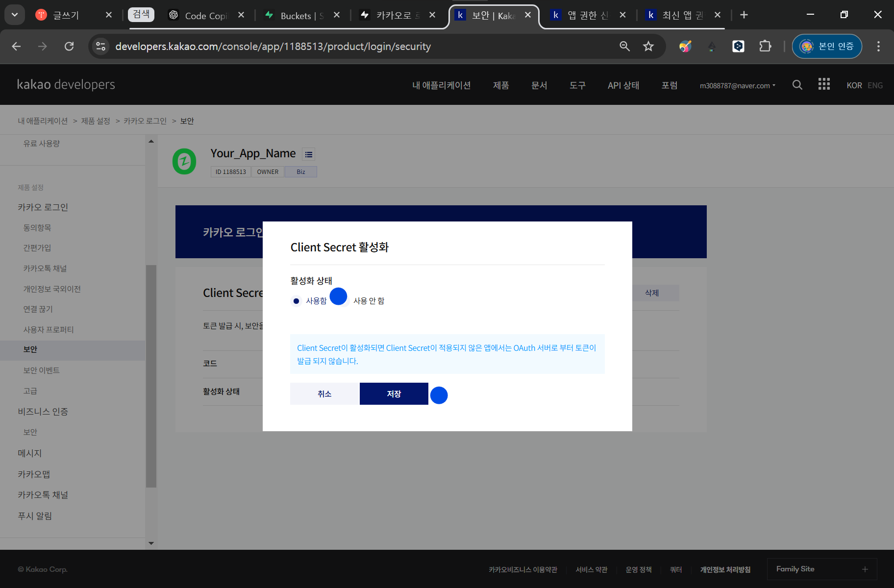The width and height of the screenshot is (894, 588).
Task: Open 비즈니스 인증 in sidebar
Action: [x=43, y=412]
